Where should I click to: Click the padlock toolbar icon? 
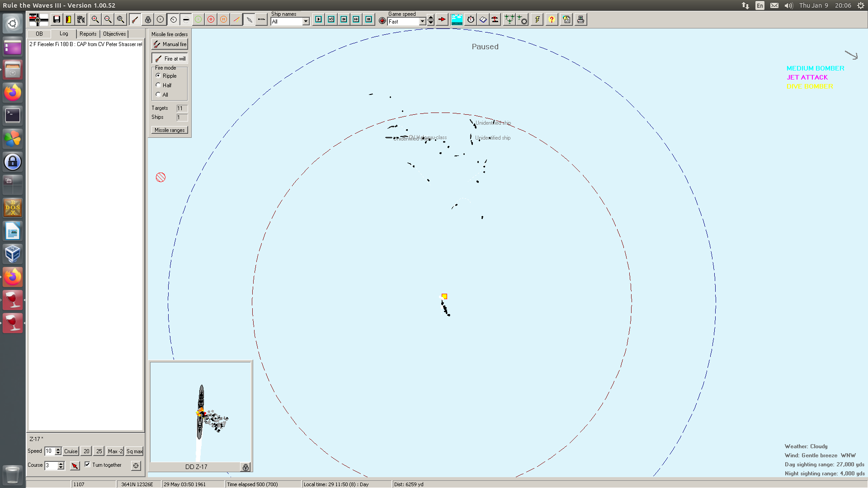point(148,19)
